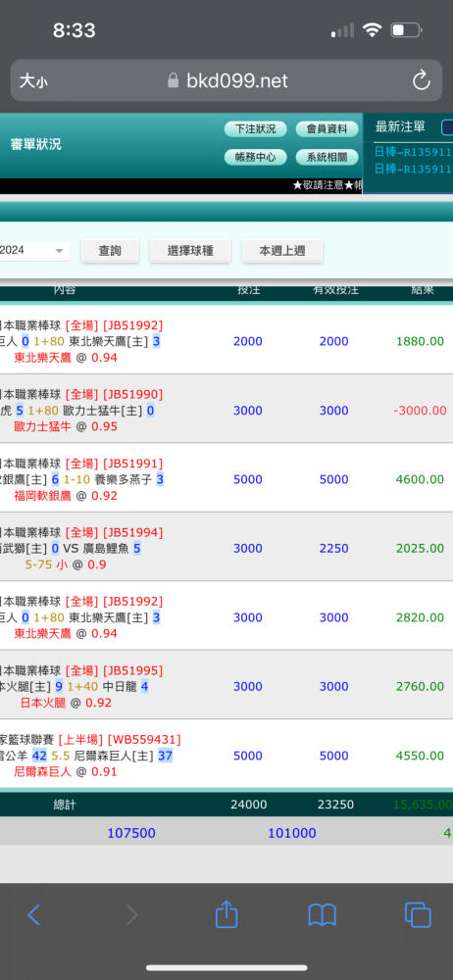Tap the Safari back arrow
This screenshot has height=980, width=453.
(x=33, y=915)
